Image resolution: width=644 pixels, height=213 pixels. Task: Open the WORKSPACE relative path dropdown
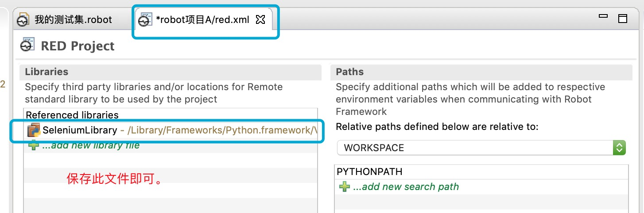481,148
